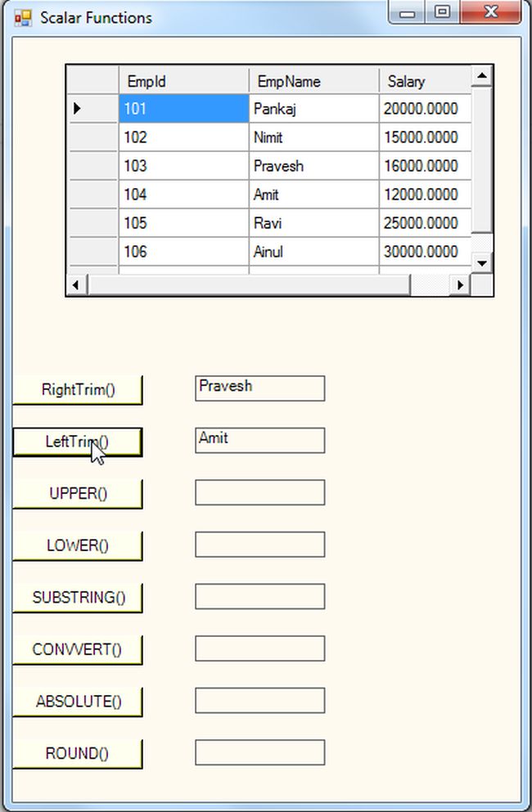Select the Amit cell in the grid

click(x=314, y=194)
